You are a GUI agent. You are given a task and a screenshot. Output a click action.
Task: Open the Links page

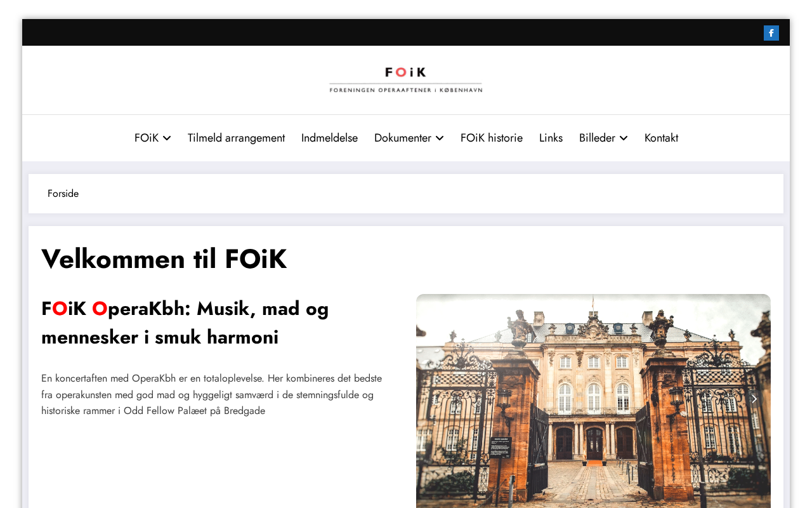[x=551, y=138]
